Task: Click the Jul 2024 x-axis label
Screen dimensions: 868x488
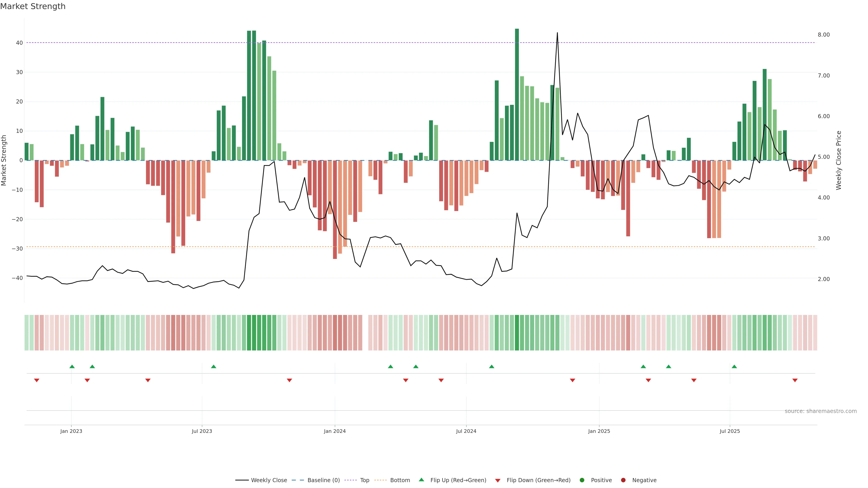Action: (466, 431)
